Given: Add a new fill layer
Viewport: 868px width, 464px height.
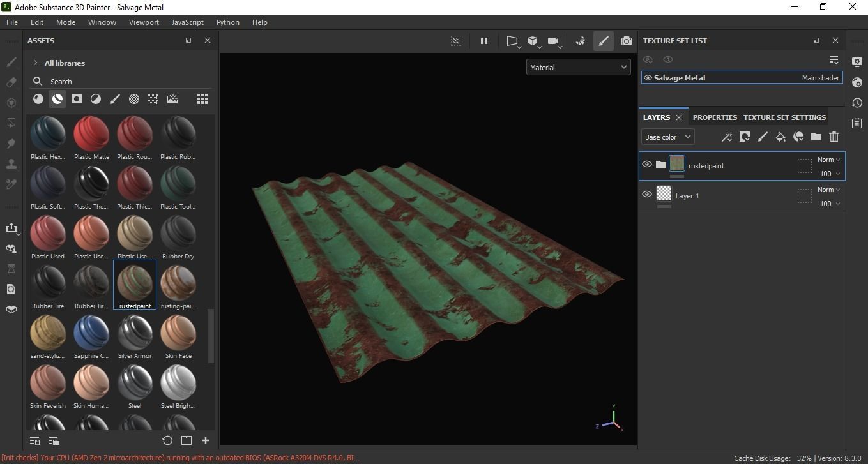Looking at the screenshot, I should pos(780,137).
